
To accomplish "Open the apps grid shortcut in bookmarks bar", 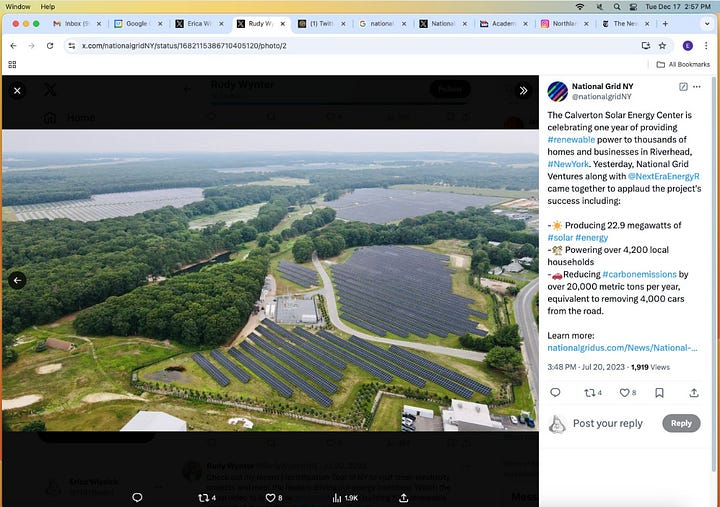I will [x=12, y=64].
